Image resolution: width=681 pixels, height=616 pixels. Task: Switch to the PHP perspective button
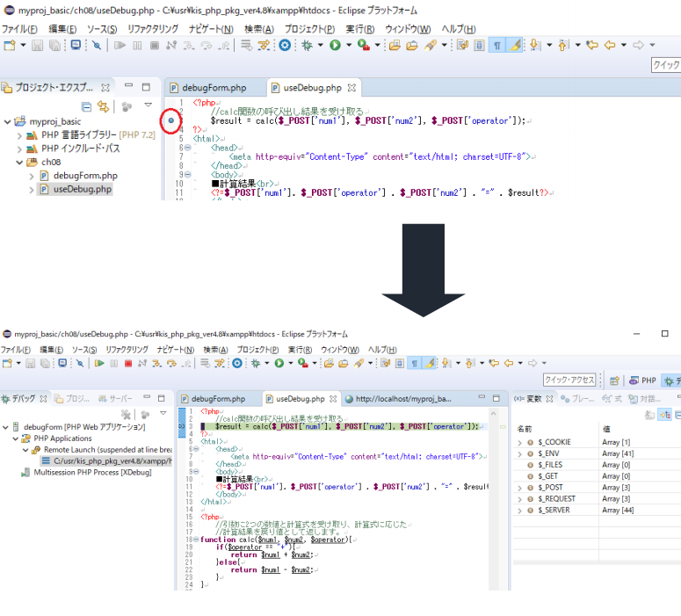[x=642, y=380]
